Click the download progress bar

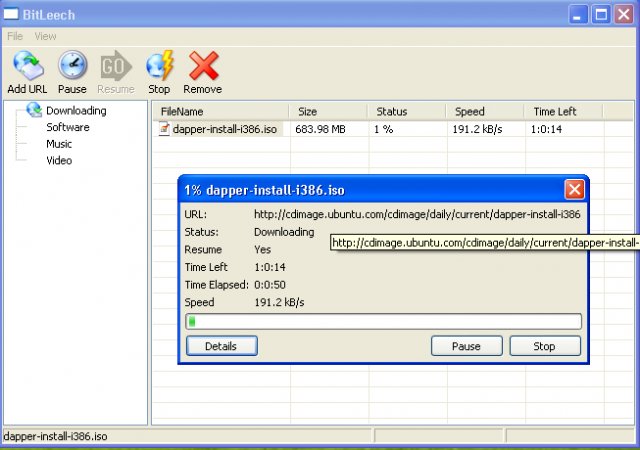pos(383,321)
